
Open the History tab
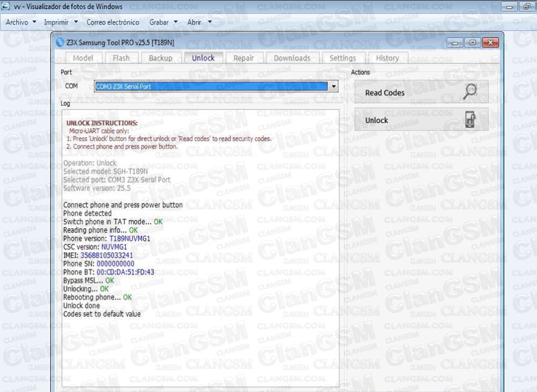(387, 58)
